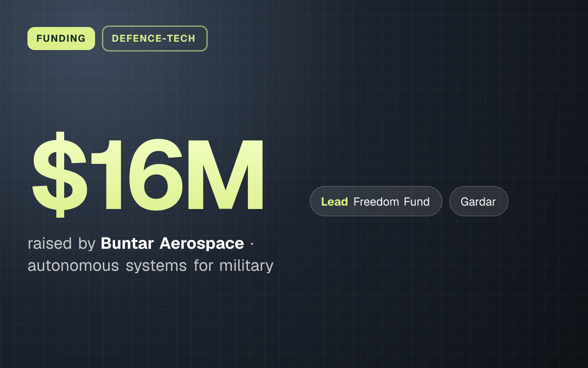Open the Lead Freedom Fund investor pill
Viewport: 588px width, 368px height.
[376, 201]
